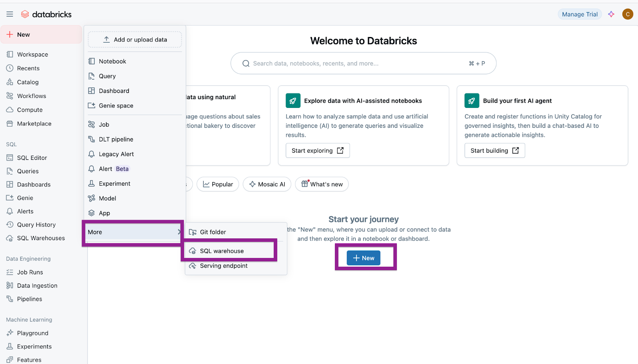Select Git folder in submenu

236,232
